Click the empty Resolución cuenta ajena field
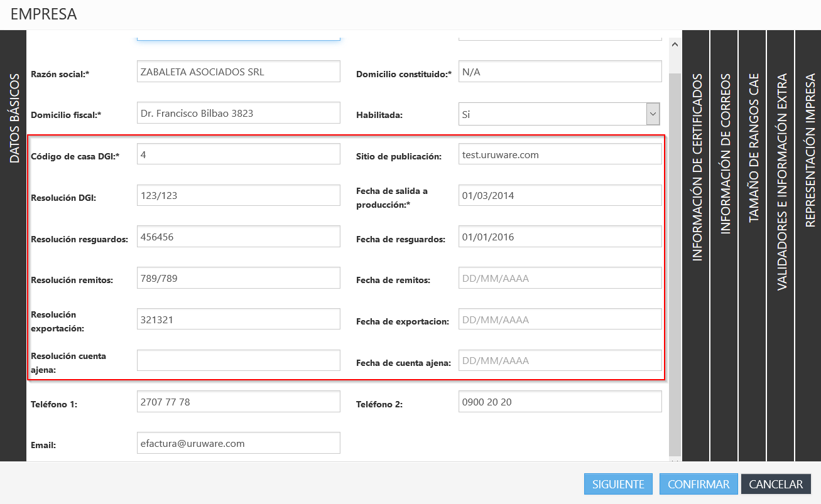The height and width of the screenshot is (504, 821). point(238,360)
